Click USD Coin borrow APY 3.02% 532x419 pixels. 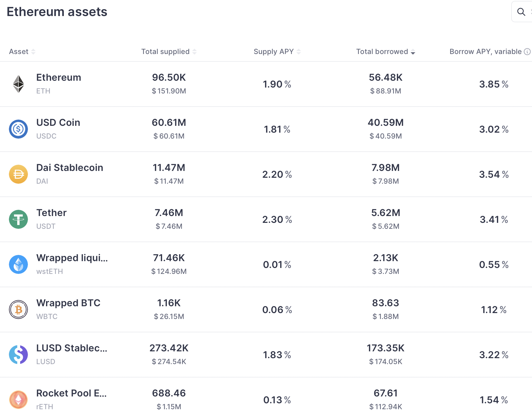pos(494,129)
